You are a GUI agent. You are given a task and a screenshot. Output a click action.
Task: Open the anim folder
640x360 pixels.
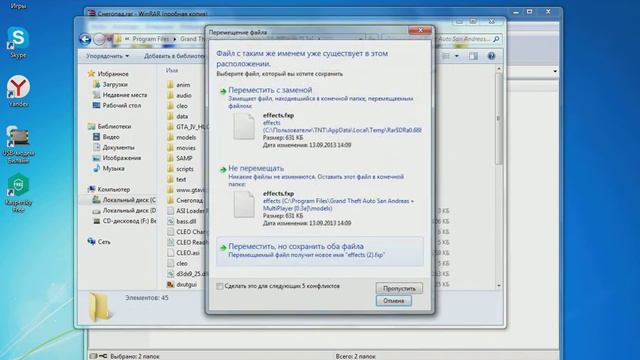(x=178, y=85)
